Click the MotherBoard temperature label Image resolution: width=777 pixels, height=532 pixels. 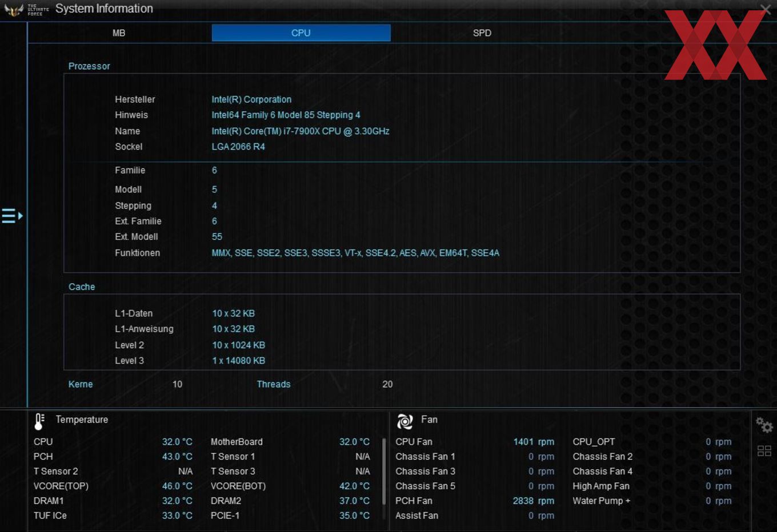pos(237,442)
